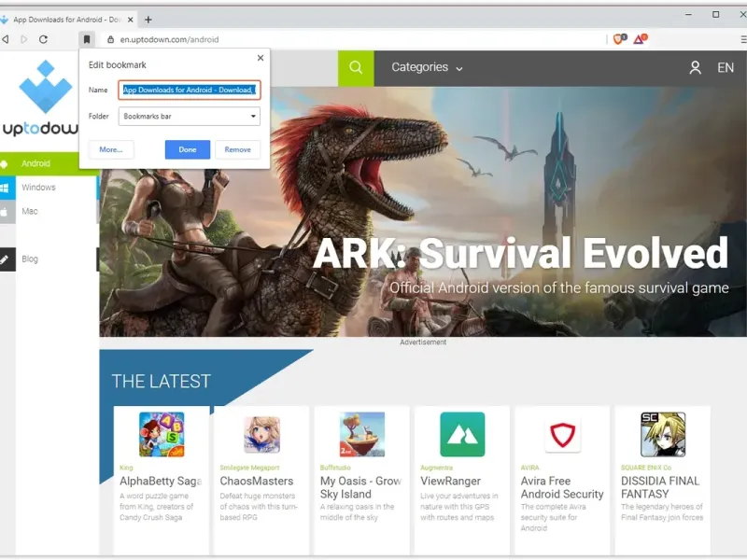Open Brave Shields lion icon

(619, 39)
